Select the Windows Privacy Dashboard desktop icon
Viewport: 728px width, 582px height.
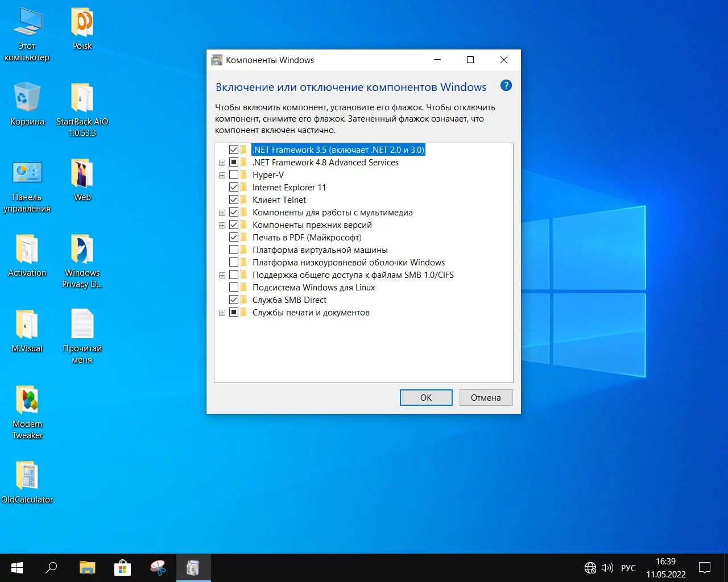coord(82,250)
